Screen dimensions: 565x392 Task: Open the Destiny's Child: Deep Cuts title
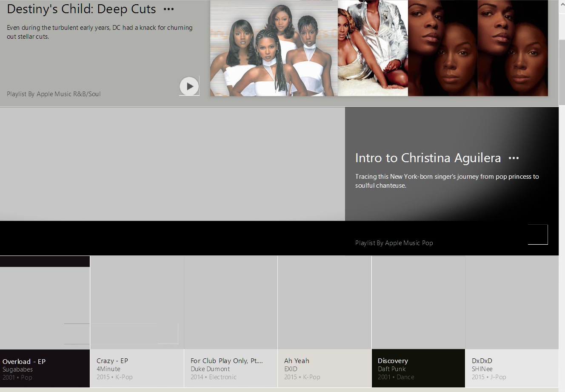(81, 9)
